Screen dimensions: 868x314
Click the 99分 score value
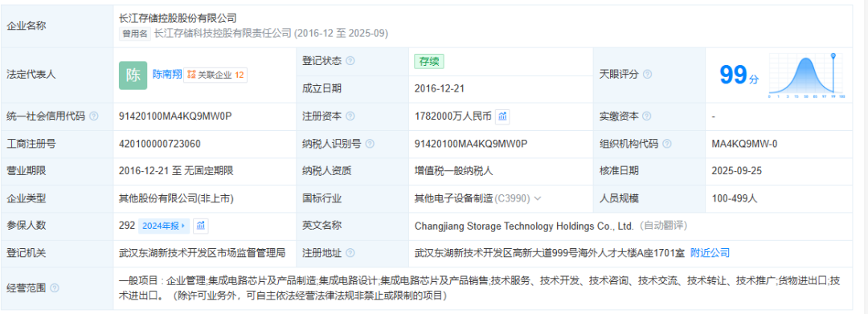(739, 75)
